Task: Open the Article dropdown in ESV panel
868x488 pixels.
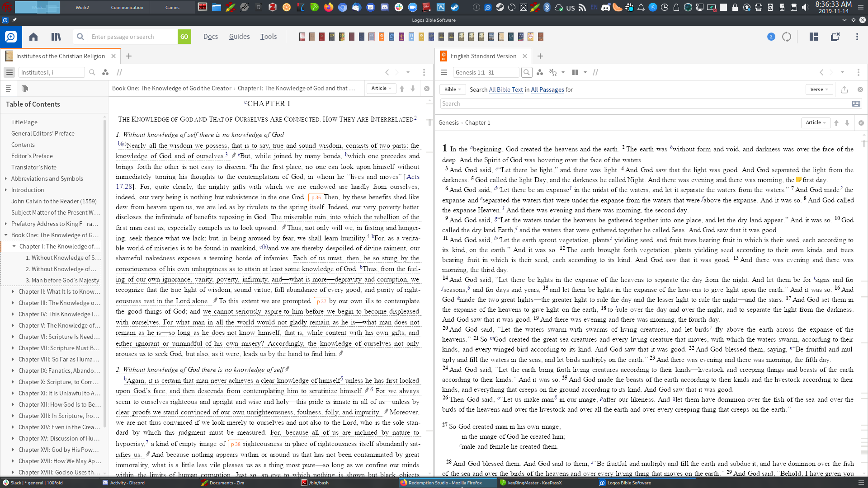Action: coord(816,122)
